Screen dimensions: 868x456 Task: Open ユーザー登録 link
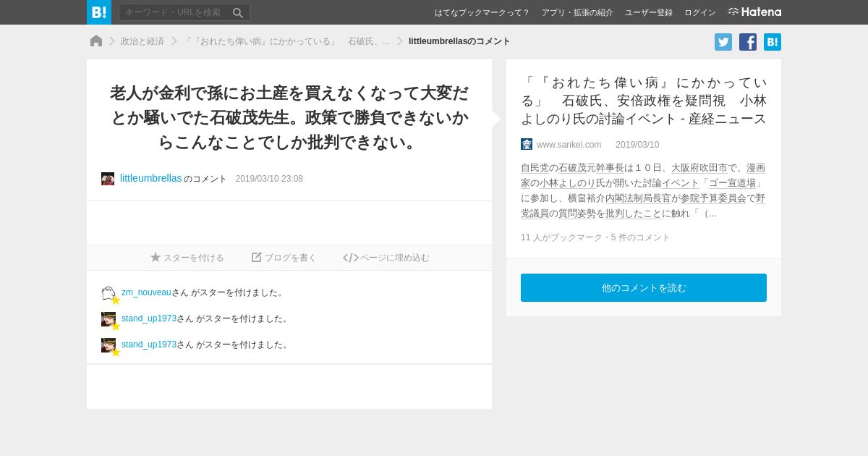click(x=649, y=12)
